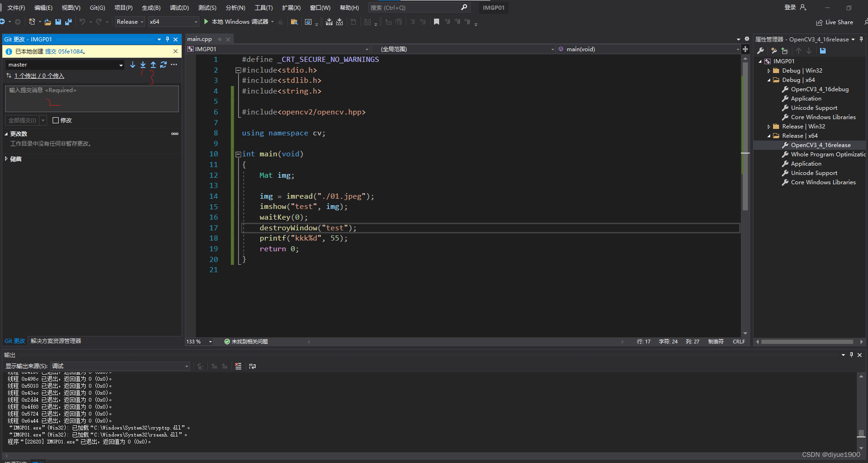Collapse the main function outlining at line 10
Image resolution: width=868 pixels, height=463 pixels.
point(238,154)
